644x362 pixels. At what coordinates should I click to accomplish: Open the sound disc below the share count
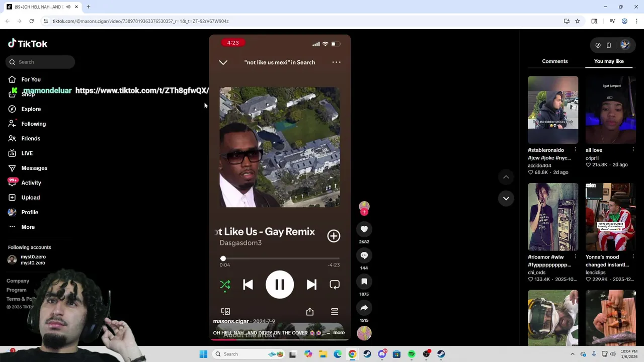point(364,333)
